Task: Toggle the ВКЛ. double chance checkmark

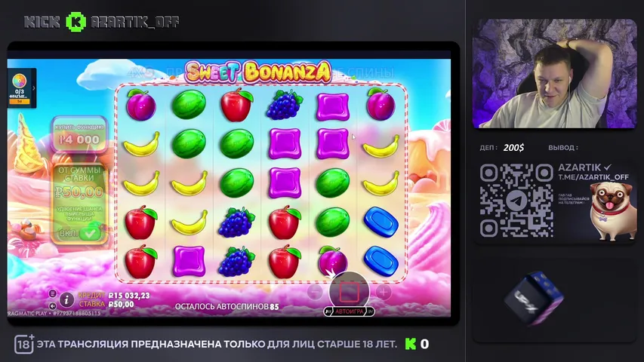Action: click(90, 233)
